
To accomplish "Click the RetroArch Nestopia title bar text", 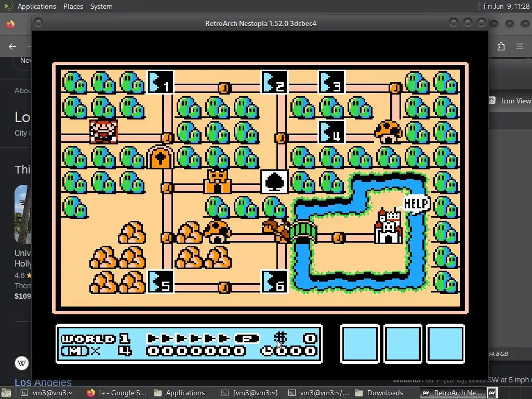I will [261, 23].
